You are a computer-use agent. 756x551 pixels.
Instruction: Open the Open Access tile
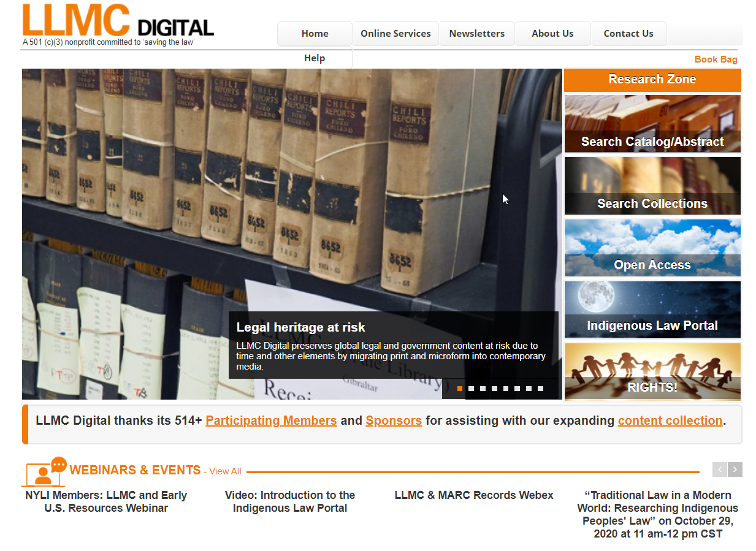[652, 248]
